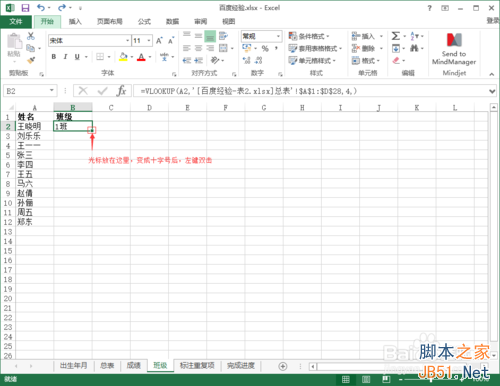Cut selection with the scissors icon
Viewport: 500px width, 386px height.
point(31,36)
